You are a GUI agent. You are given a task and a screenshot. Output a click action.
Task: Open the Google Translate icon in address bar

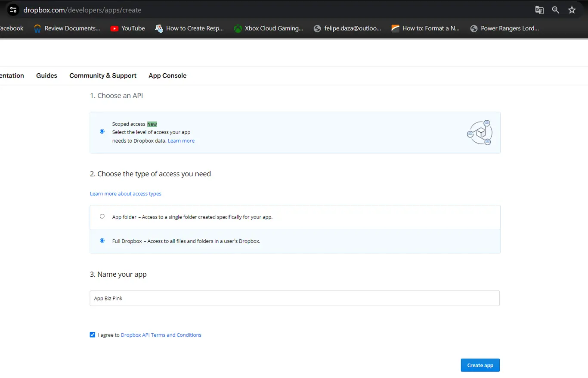click(x=539, y=10)
